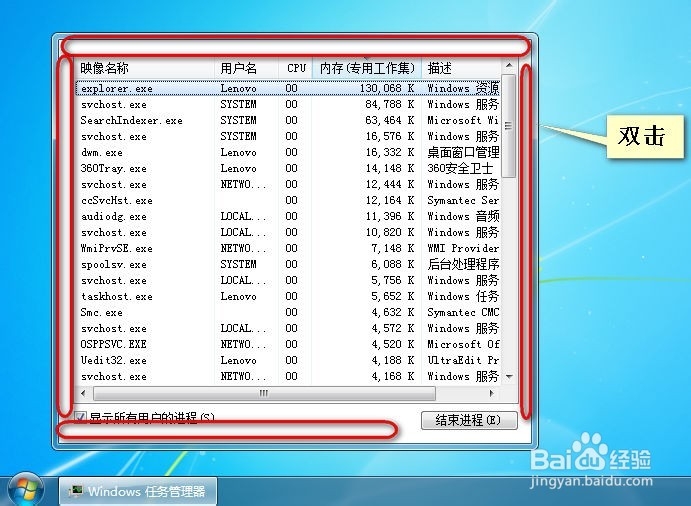Click the 后台处理程序 description cell

point(463,264)
